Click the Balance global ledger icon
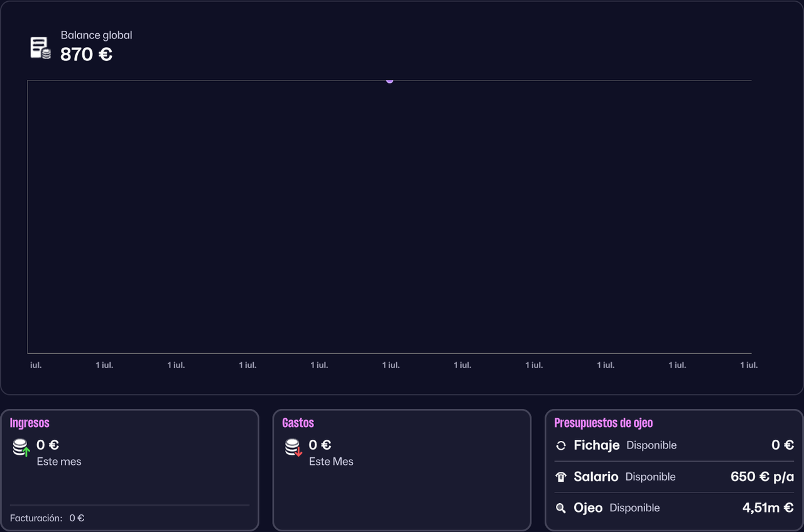Screen dimensions: 804x532 click(41, 48)
